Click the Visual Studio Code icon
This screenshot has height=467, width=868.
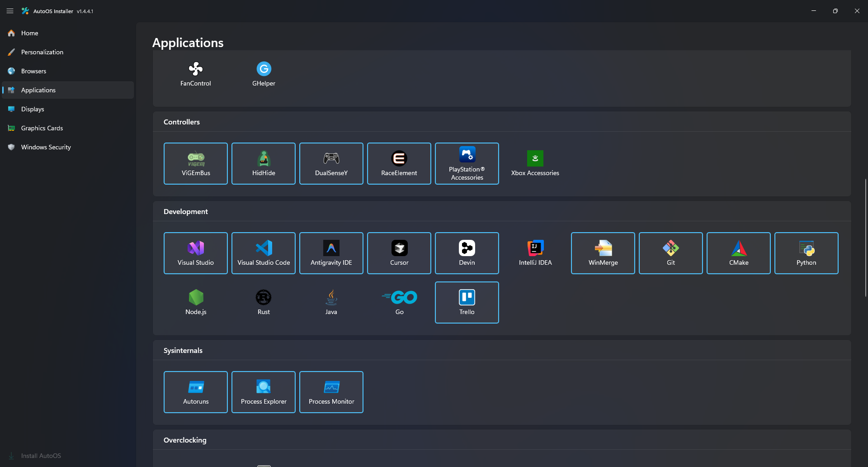pyautogui.click(x=264, y=248)
